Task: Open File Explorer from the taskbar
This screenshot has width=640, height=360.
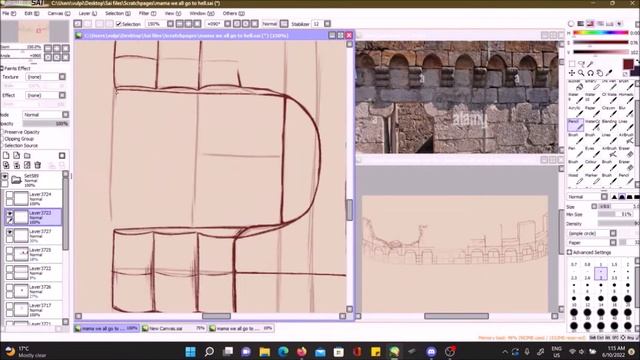Action: (x=264, y=351)
